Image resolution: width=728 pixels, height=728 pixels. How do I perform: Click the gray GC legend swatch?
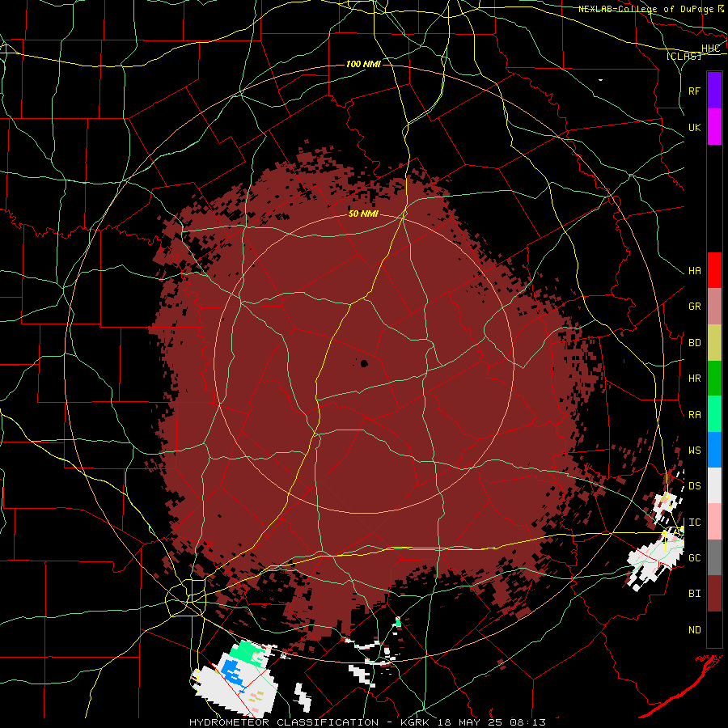(x=714, y=557)
